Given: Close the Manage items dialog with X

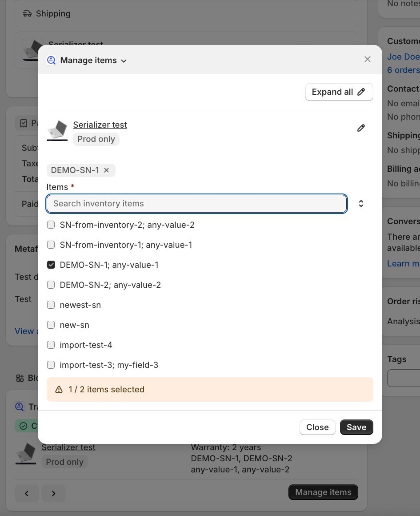Looking at the screenshot, I should (x=367, y=60).
